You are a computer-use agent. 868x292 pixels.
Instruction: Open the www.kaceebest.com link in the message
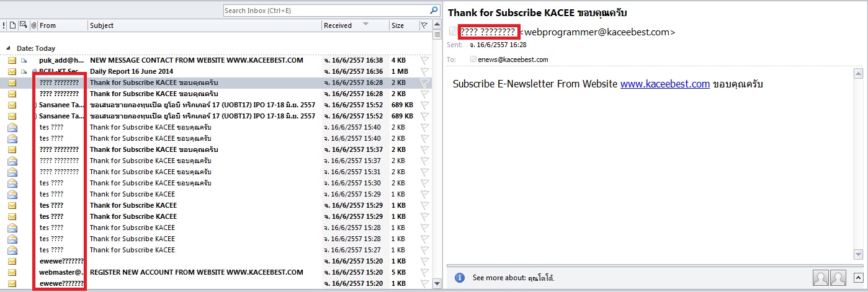tap(664, 84)
